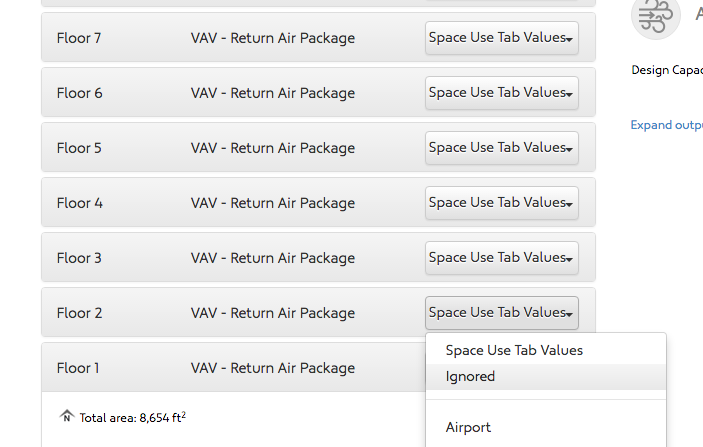703x447 pixels.
Task: Click Floor 2 VAV - Return Air Package
Action: [x=273, y=313]
